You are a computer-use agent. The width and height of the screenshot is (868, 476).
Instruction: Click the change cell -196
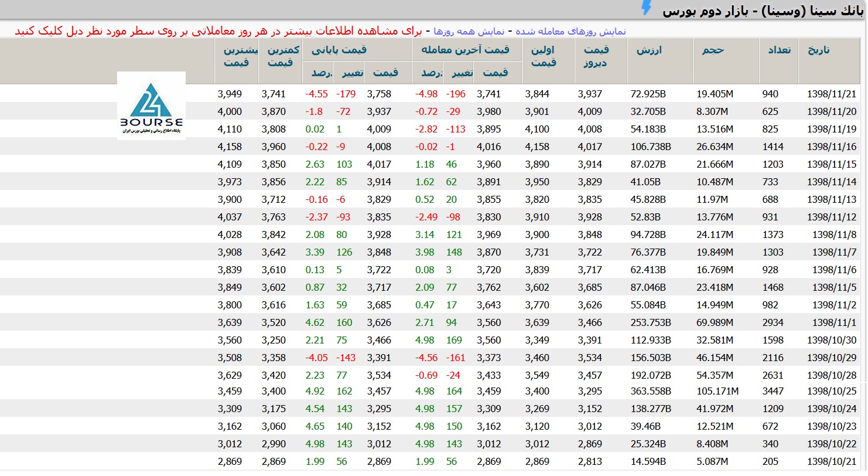[456, 94]
